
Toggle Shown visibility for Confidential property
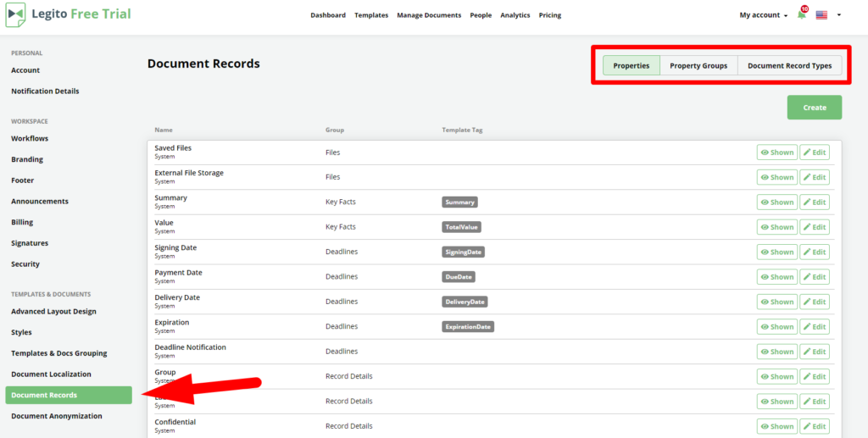point(776,426)
